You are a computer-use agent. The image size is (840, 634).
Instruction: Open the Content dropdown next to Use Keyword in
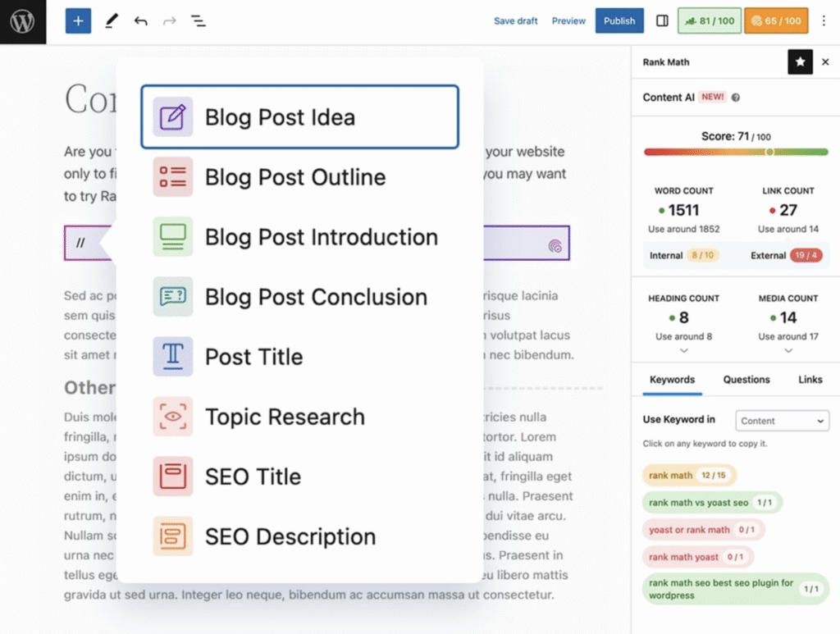coord(782,420)
